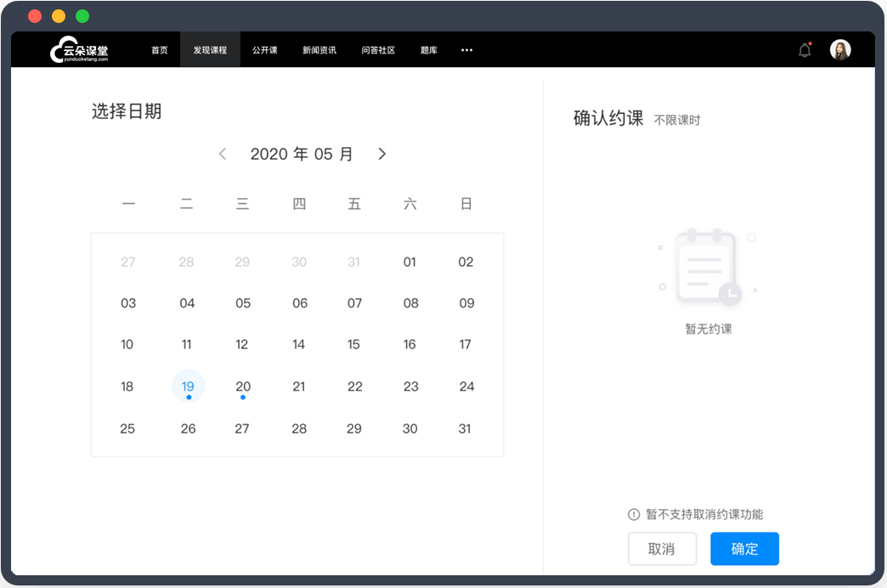Image resolution: width=887 pixels, height=588 pixels.
Task: Select black date 29 in last row
Action: tap(354, 429)
